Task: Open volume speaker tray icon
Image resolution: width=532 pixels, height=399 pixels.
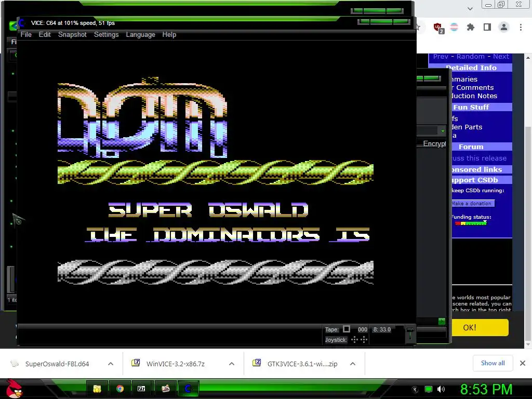Action: pos(442,390)
